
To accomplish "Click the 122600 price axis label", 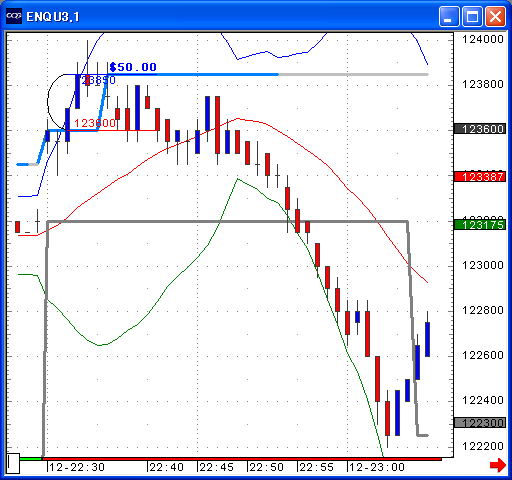I will 482,355.
